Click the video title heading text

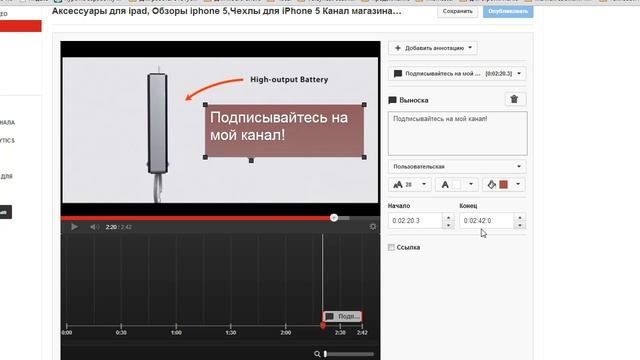(x=227, y=11)
